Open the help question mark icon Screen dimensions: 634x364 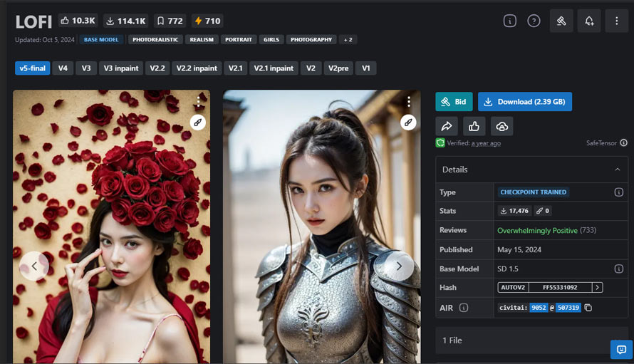[x=534, y=21]
